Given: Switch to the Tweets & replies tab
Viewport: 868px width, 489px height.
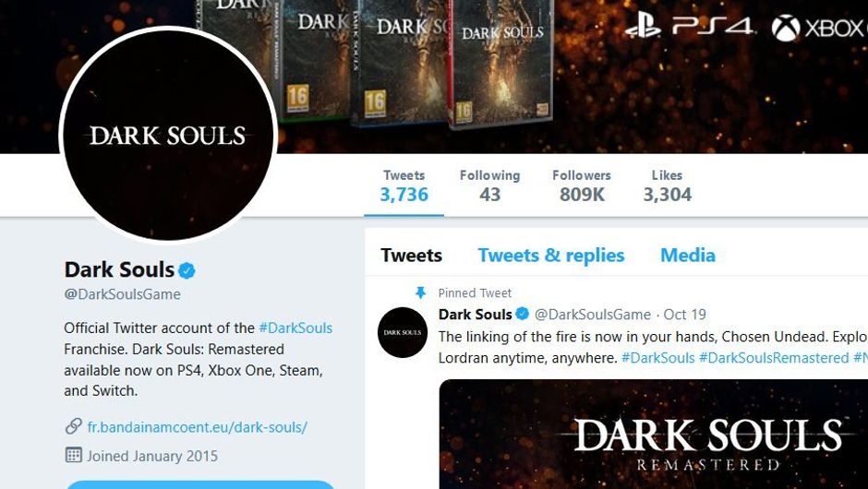Looking at the screenshot, I should [x=551, y=256].
